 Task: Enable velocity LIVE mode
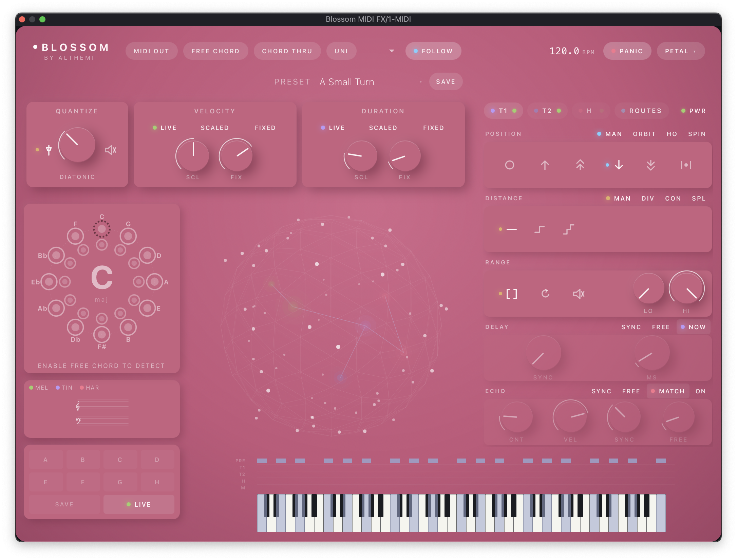click(x=165, y=128)
